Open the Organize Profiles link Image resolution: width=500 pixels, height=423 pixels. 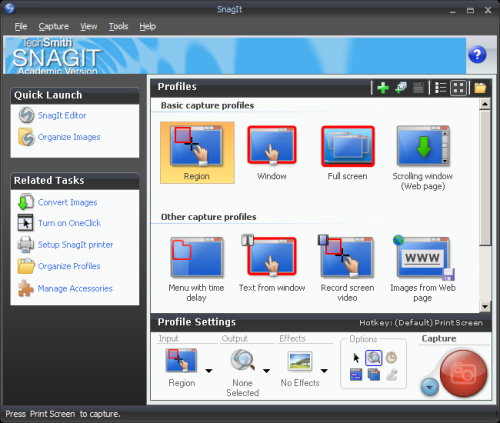pos(69,266)
